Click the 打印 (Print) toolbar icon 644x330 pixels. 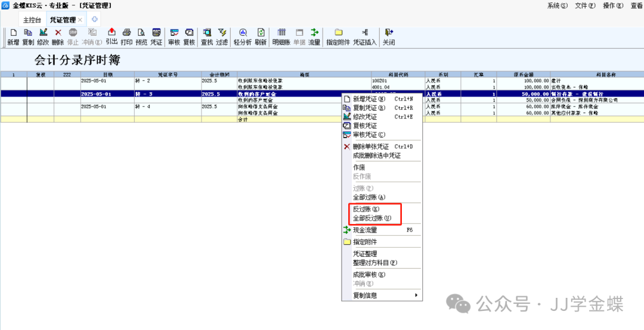[126, 36]
